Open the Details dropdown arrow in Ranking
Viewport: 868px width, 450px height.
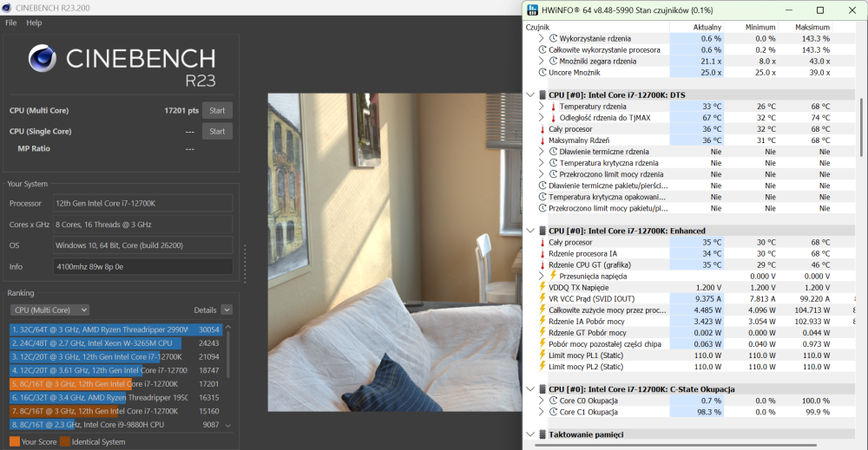[x=227, y=310]
